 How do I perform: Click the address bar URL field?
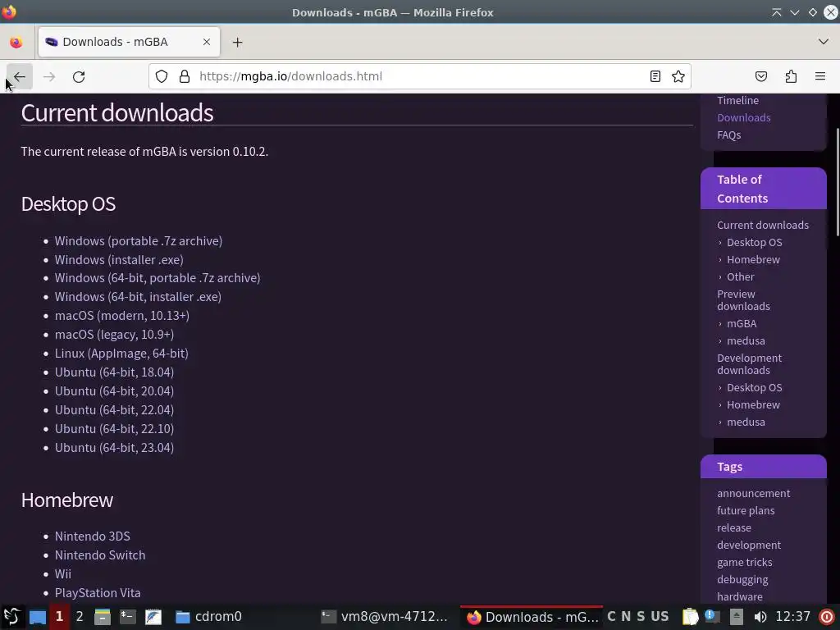point(420,76)
